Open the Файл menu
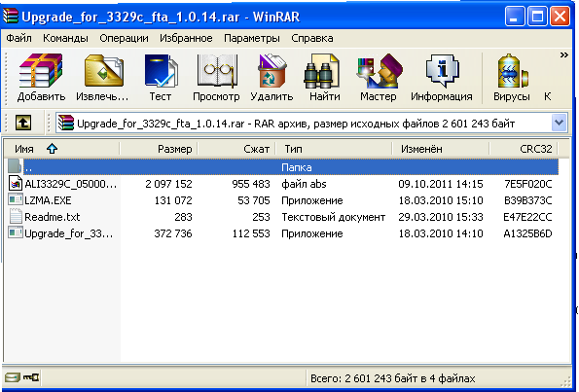 point(18,38)
